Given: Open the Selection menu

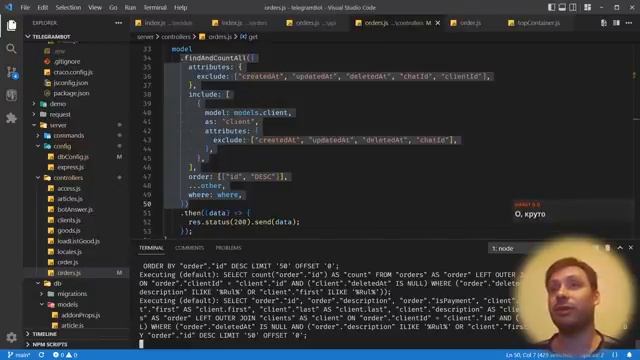Looking at the screenshot, I should [68, 7].
